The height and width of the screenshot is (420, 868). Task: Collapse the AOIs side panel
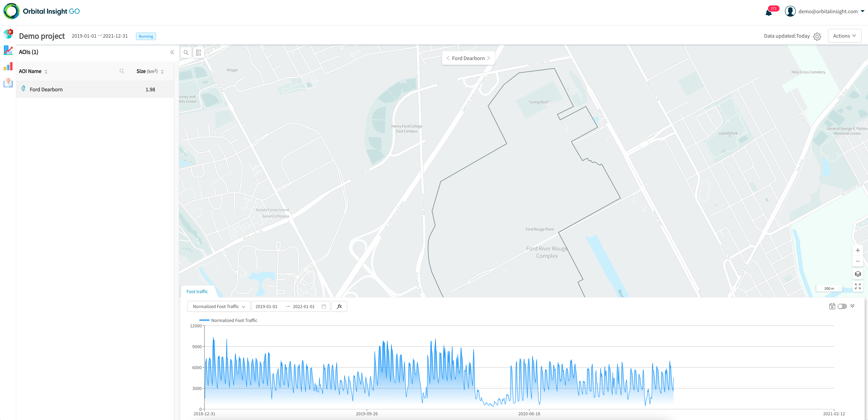point(172,52)
